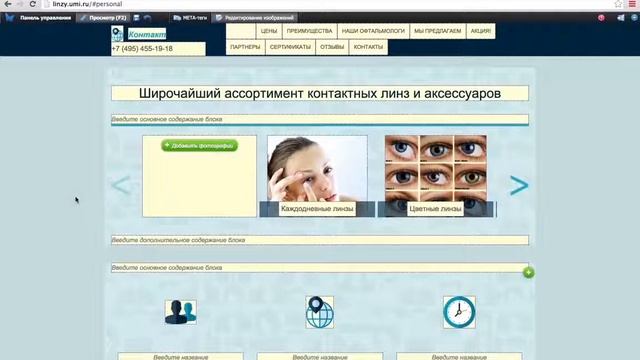Open the КОНТАКТЫ menu item
The width and height of the screenshot is (640, 360).
[368, 47]
